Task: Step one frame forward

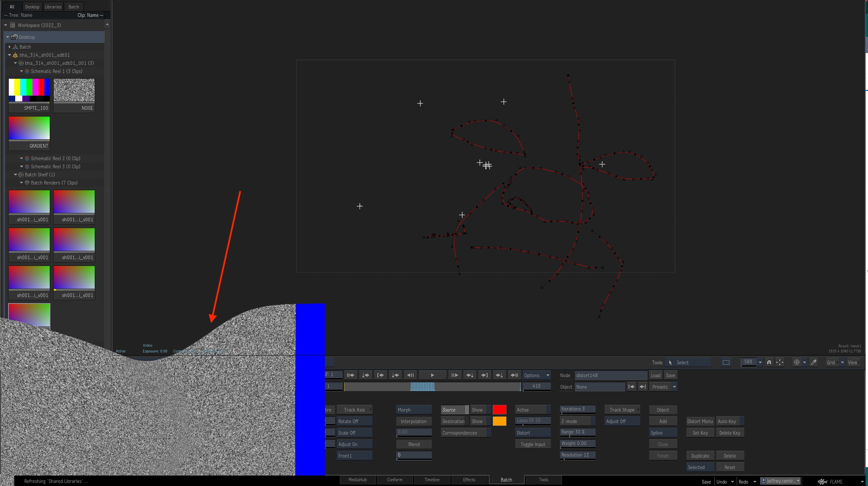Action: pos(454,375)
